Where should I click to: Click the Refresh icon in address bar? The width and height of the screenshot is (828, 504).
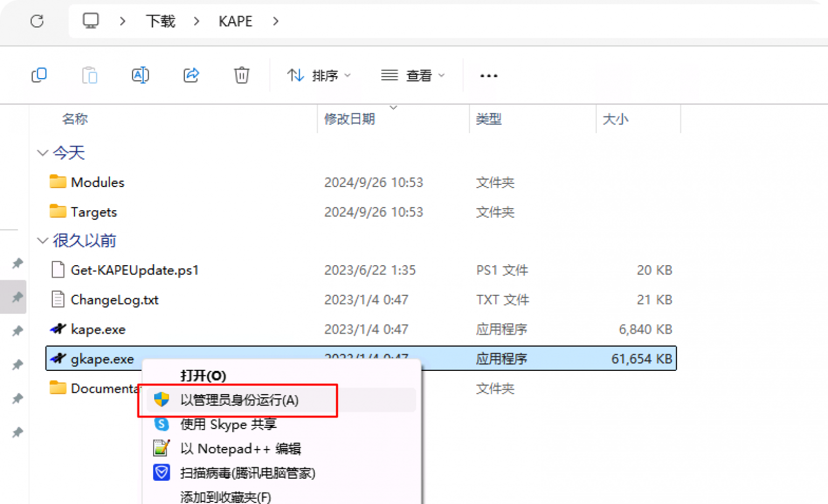pos(37,21)
